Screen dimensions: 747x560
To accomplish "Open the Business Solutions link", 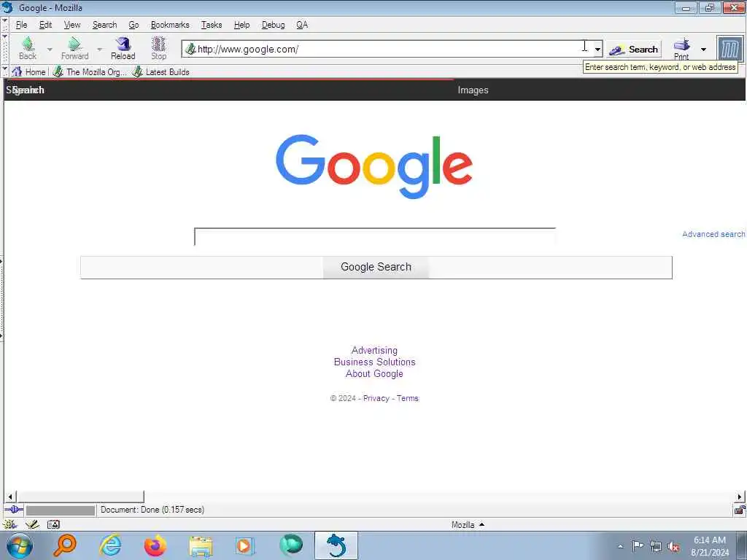I will [x=374, y=362].
